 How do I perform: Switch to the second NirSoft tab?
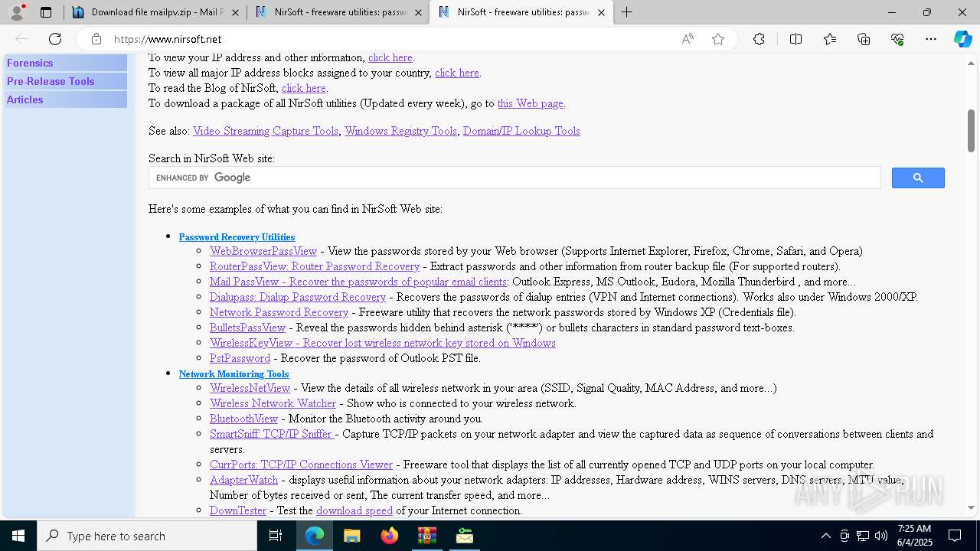[x=338, y=12]
